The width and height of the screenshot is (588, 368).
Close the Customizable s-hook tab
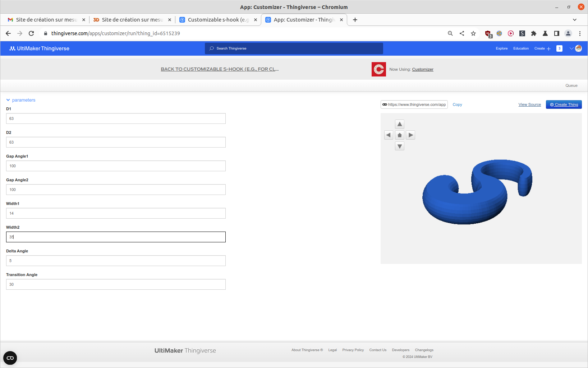256,20
